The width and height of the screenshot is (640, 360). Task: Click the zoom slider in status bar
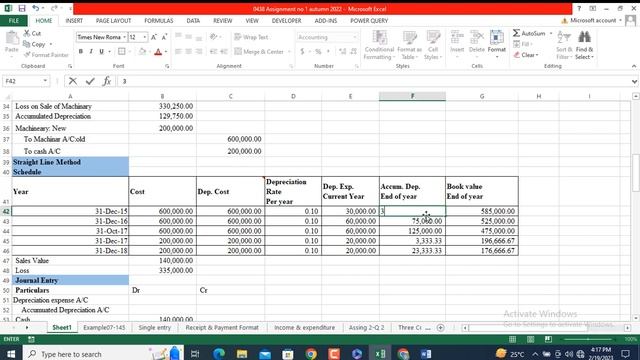pyautogui.click(x=588, y=339)
